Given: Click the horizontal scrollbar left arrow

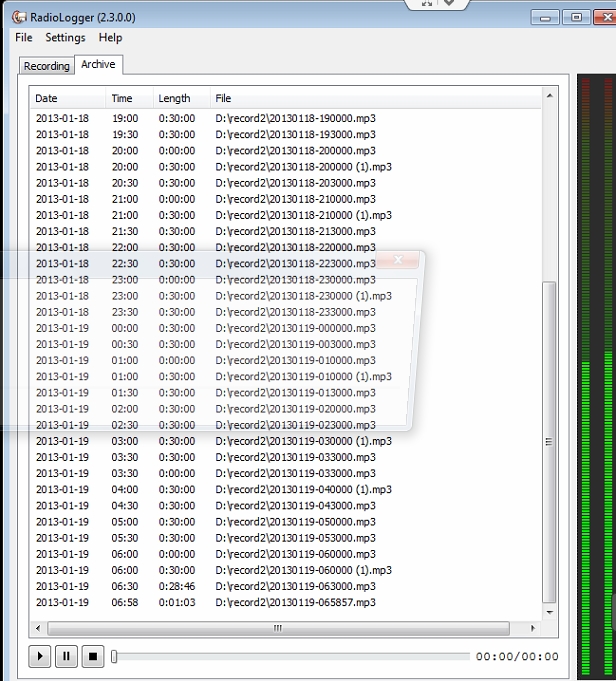Looking at the screenshot, I should point(38,628).
